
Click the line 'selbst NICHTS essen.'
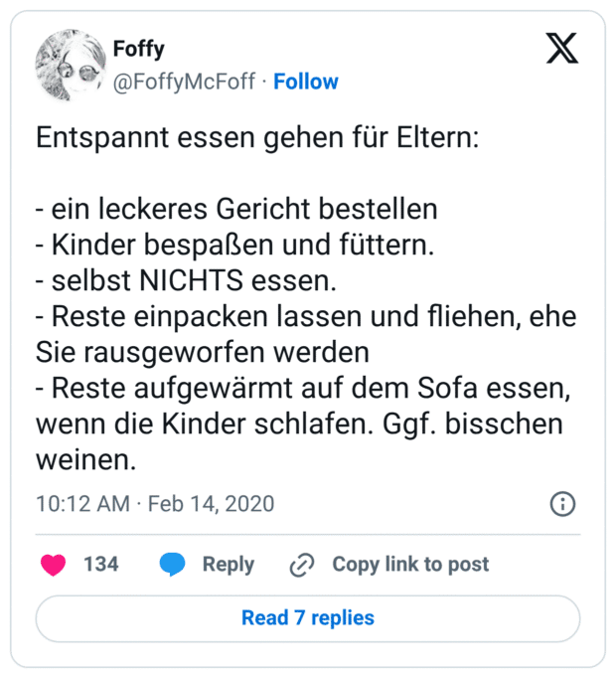(x=191, y=281)
